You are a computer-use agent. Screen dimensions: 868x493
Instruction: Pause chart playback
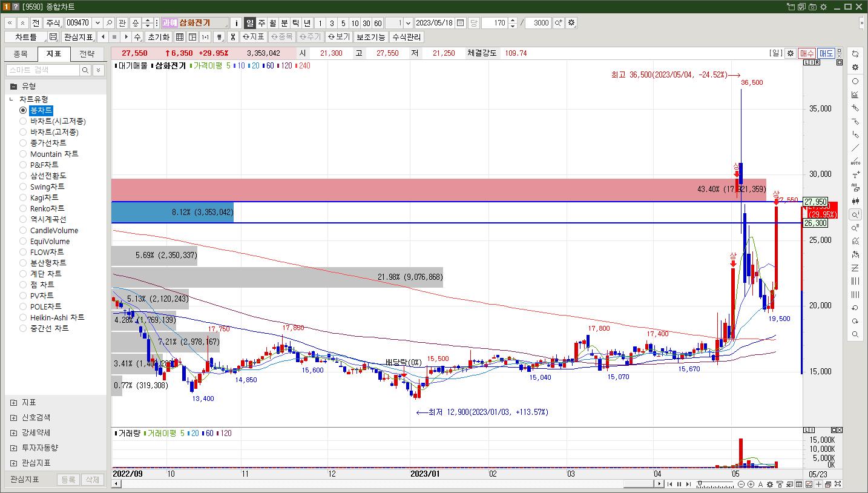click(x=679, y=484)
